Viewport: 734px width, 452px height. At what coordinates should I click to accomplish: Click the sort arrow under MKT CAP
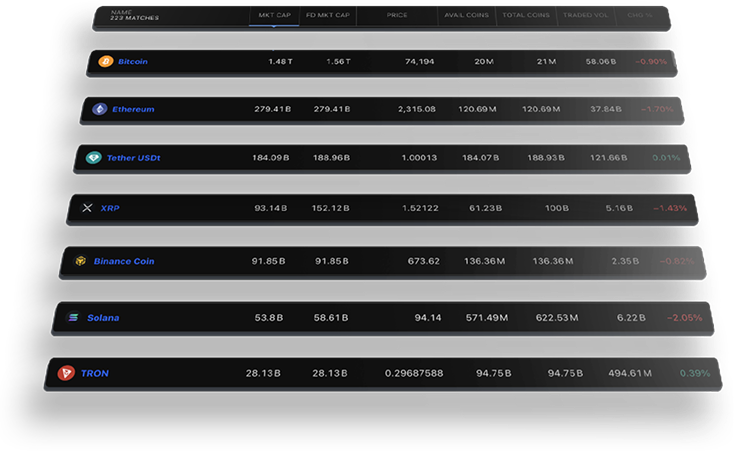pyautogui.click(x=274, y=26)
